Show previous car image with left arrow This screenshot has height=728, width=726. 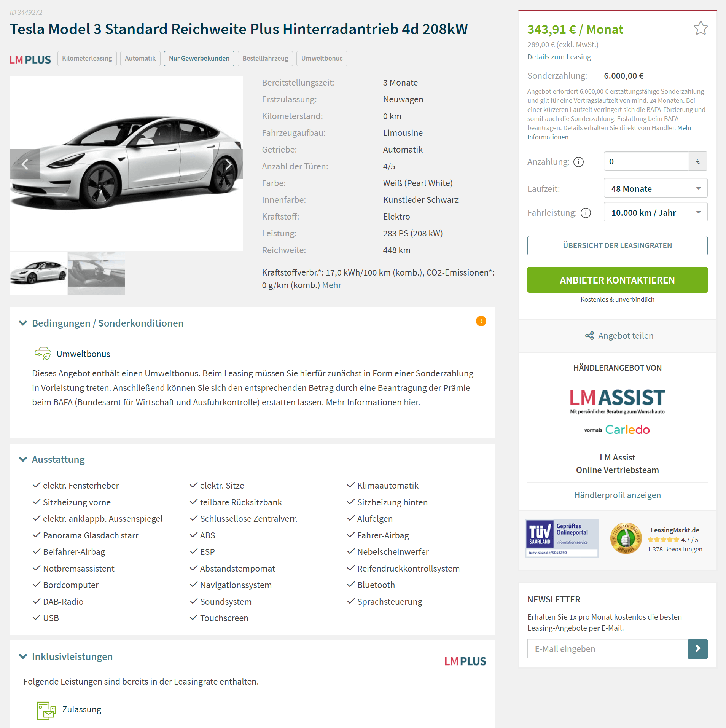click(x=25, y=164)
